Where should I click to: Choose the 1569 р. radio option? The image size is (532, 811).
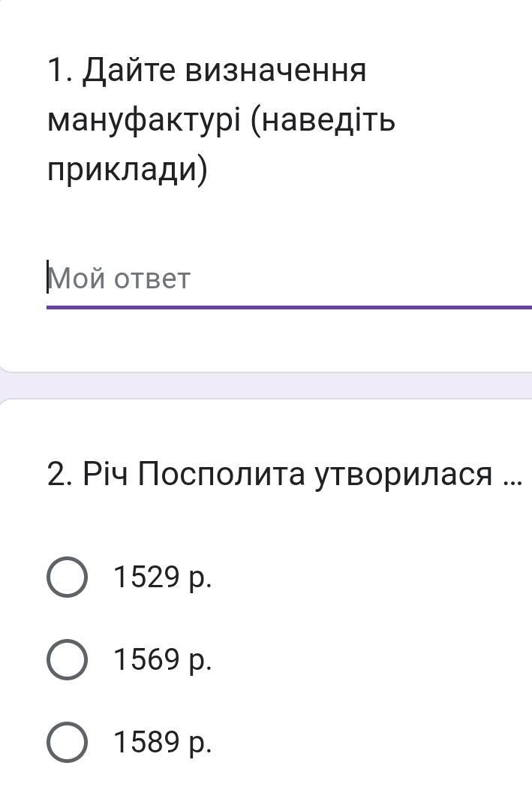pos(67,659)
